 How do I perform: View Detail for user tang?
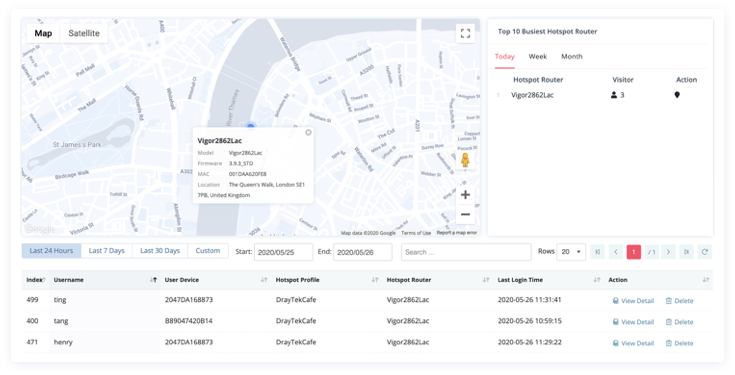tap(633, 322)
